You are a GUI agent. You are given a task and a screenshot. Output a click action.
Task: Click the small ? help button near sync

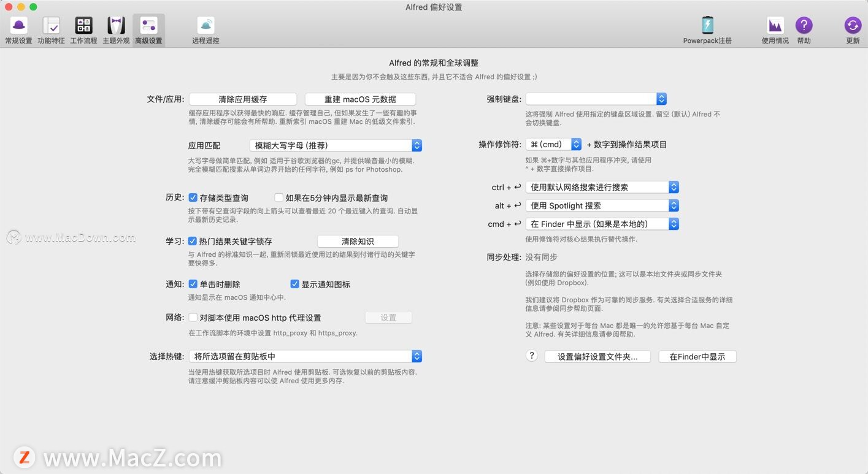(x=532, y=356)
